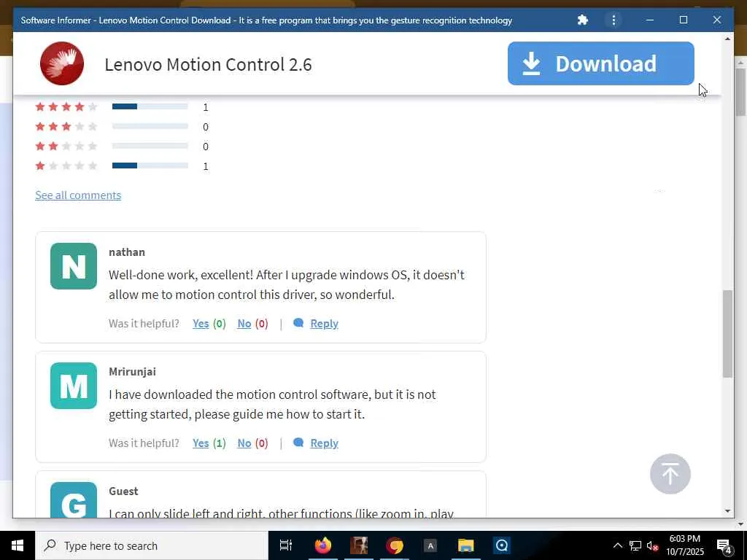
Task: Click the M avatar for Mrirunjai
Action: point(74,386)
